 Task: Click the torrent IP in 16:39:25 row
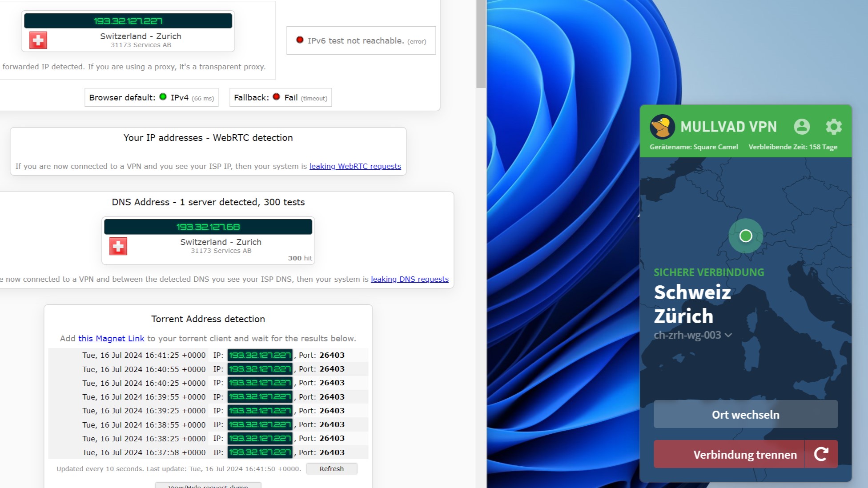click(260, 411)
